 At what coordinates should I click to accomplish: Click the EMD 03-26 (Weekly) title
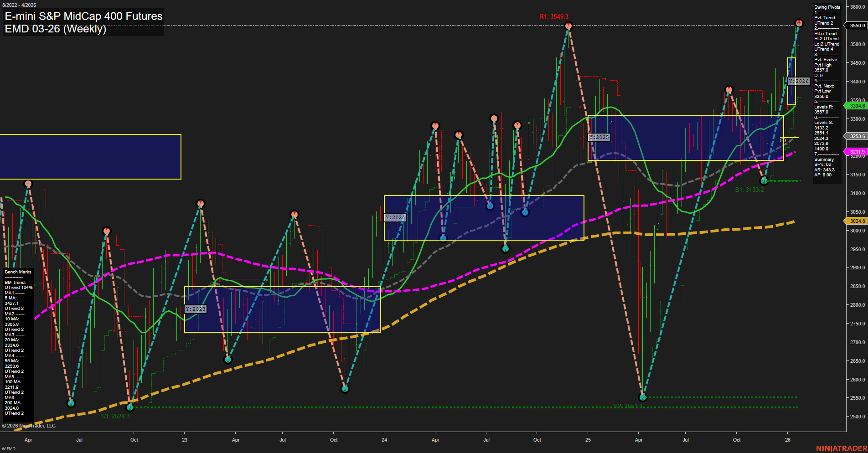coord(55,28)
